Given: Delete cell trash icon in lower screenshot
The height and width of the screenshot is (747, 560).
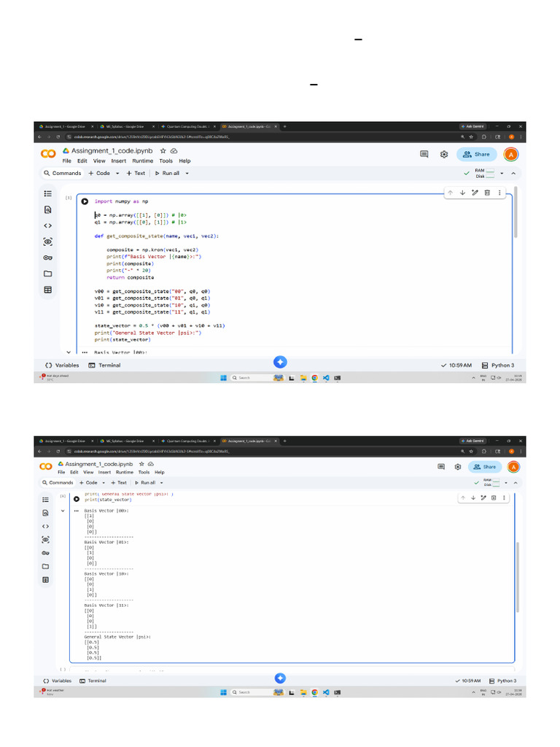Looking at the screenshot, I should pyautogui.click(x=494, y=498).
